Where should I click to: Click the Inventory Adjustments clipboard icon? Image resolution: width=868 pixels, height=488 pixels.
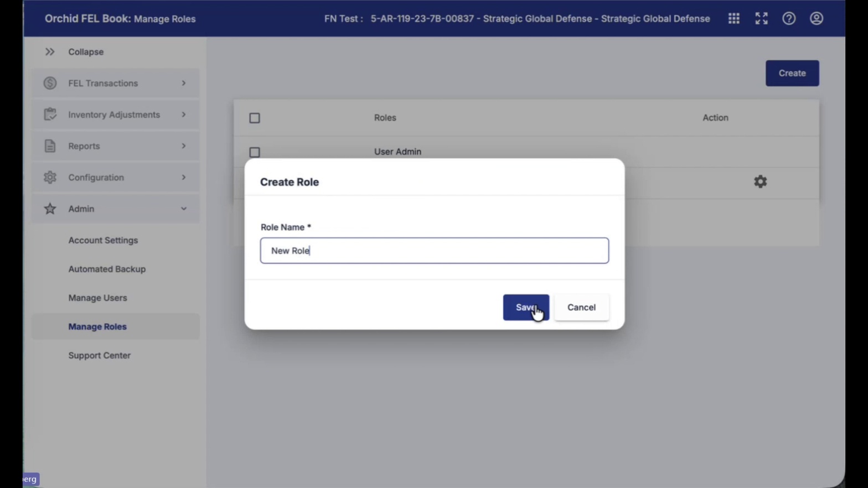point(50,115)
